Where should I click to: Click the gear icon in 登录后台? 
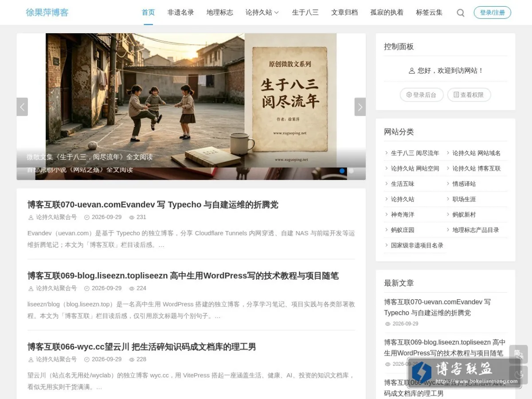[409, 95]
